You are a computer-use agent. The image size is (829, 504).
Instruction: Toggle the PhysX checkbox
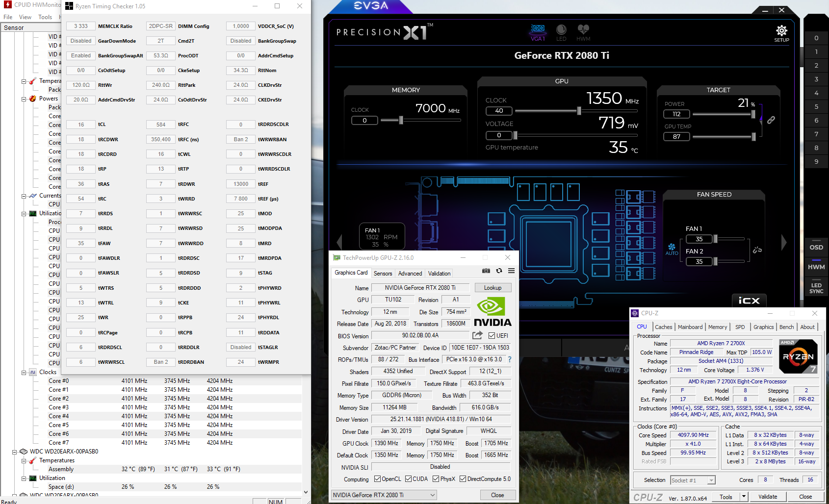pos(436,479)
